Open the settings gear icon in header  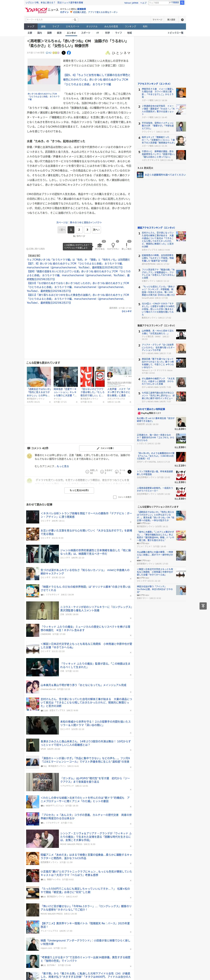click(182, 20)
